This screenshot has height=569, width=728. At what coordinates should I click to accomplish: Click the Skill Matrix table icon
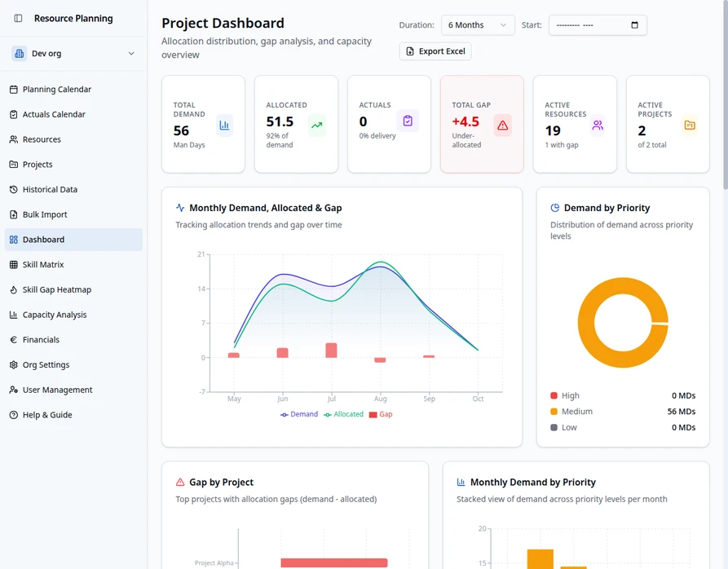(14, 265)
